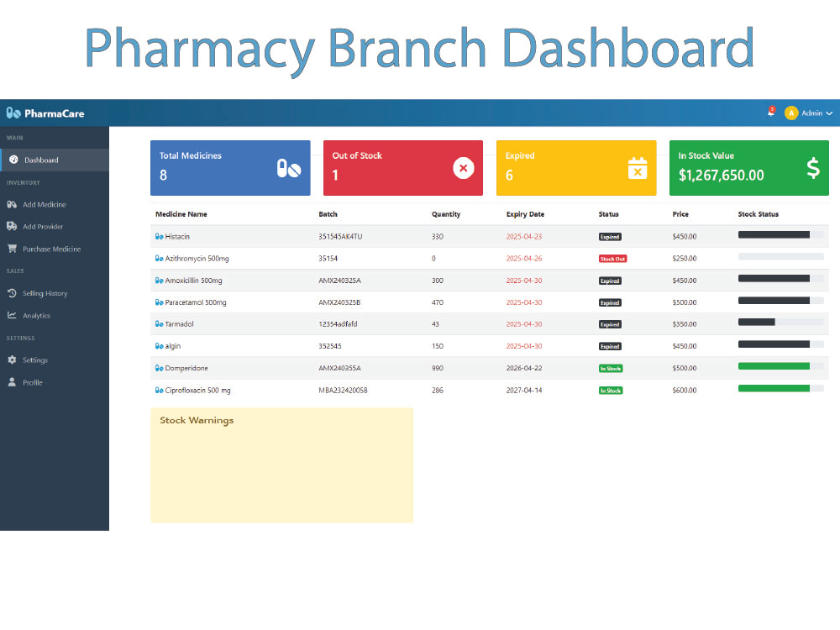Click the quantity 990 for Domperidone
Screen dimensions: 840x630
(x=438, y=368)
